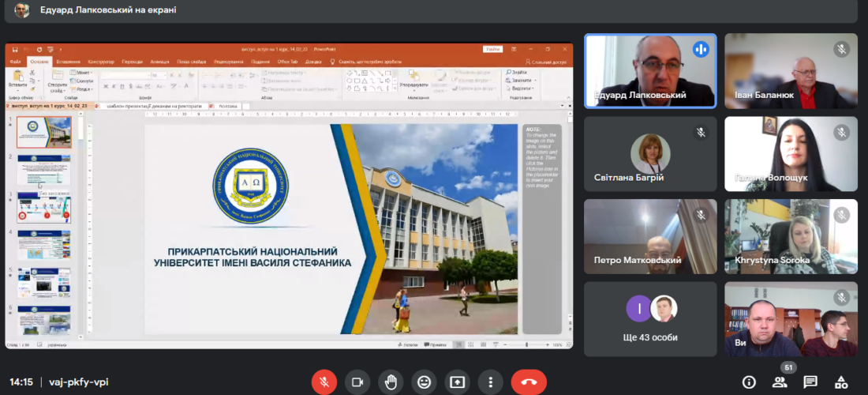Click the Увійти sign-in button in PowerPoint
Viewport: 868px width, 395px height.
[493, 49]
